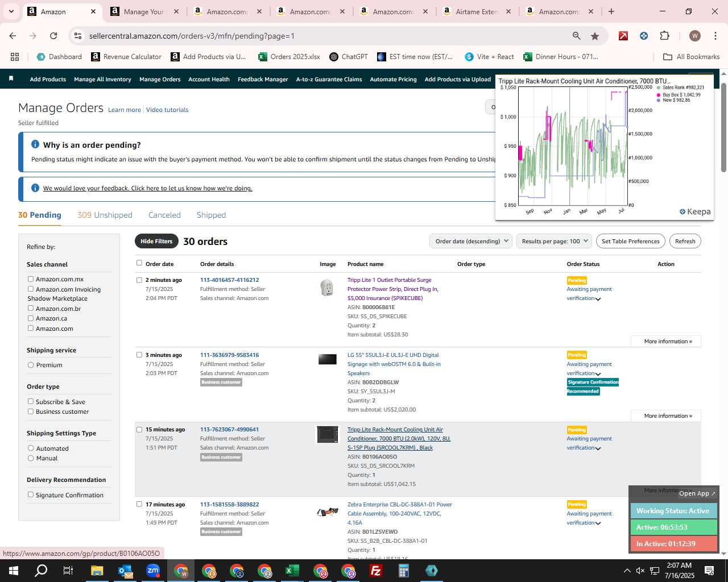The width and height of the screenshot is (728, 582).
Task: Open the browser tab list dropdown arrow
Action: (x=11, y=11)
